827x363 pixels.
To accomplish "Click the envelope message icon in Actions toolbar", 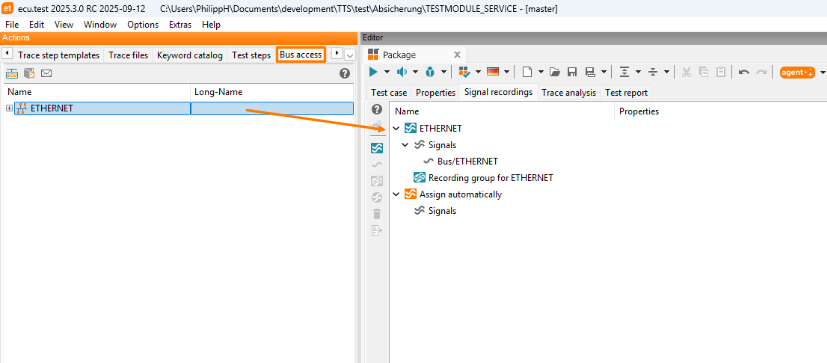I will click(46, 73).
